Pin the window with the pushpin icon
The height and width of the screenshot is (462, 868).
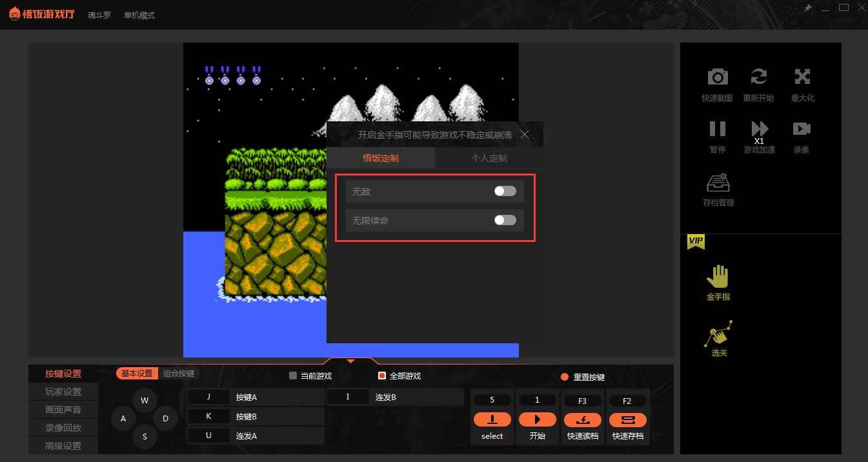(807, 8)
